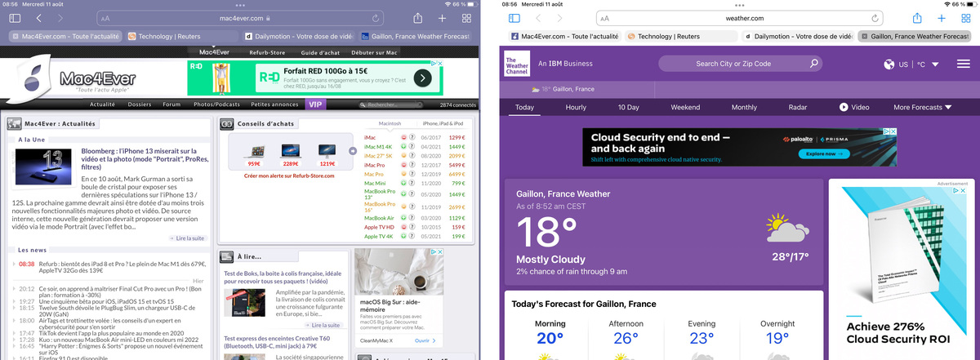Open Petites annonces in Mac4Ever nav bar
Viewport: 980px width, 360px height.
point(274,104)
